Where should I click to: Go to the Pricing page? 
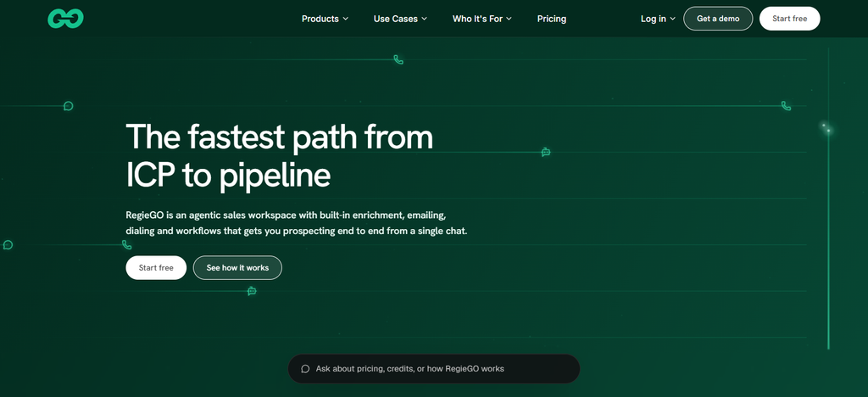point(551,19)
